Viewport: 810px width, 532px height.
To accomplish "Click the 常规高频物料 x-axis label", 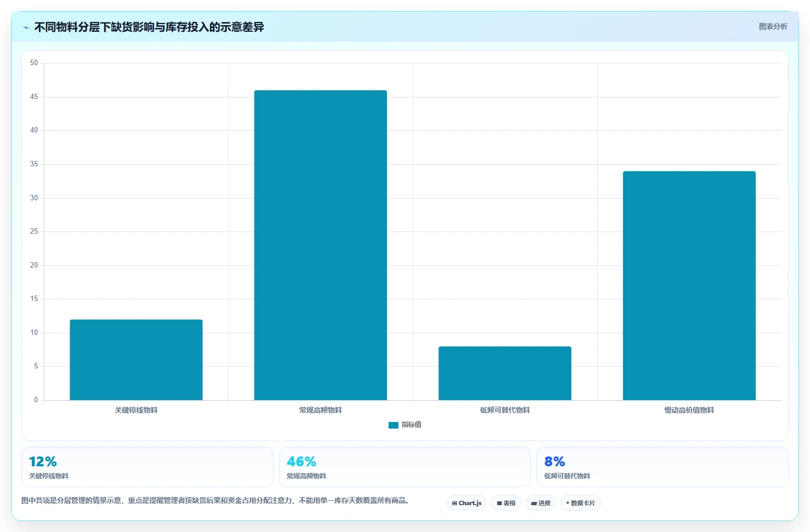I will click(321, 410).
